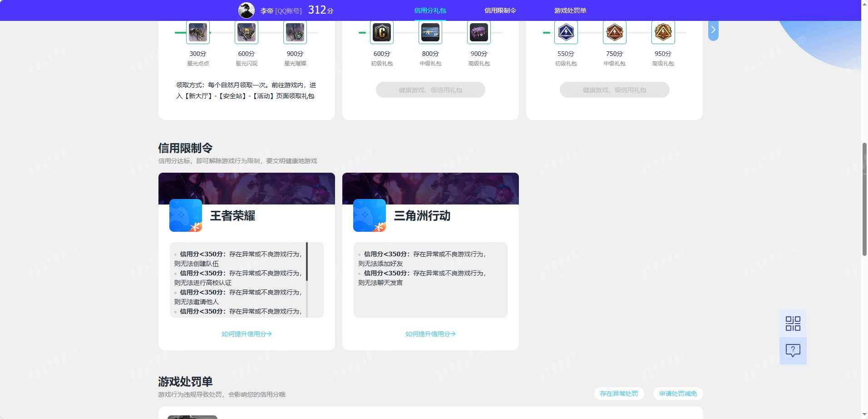This screenshot has width=868, height=419.
Task: Click the 三角洲行动 card banner image
Action: click(x=430, y=189)
